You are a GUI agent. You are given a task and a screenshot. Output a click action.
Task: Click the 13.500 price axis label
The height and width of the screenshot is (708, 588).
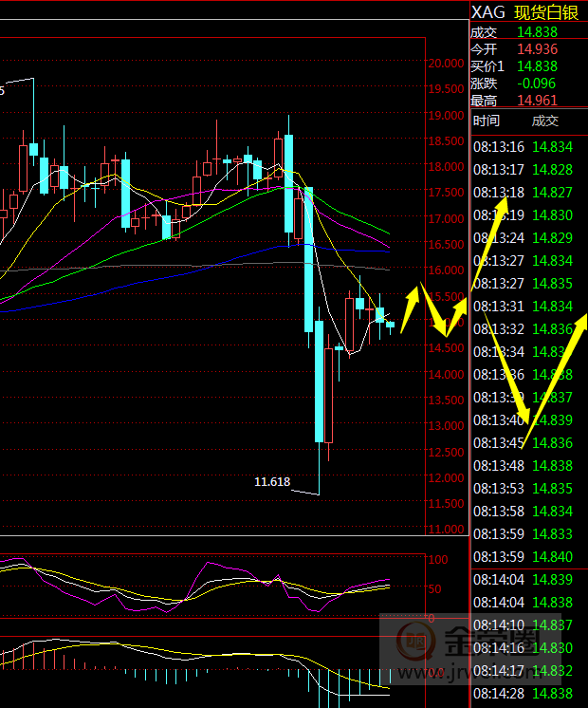[x=446, y=401]
